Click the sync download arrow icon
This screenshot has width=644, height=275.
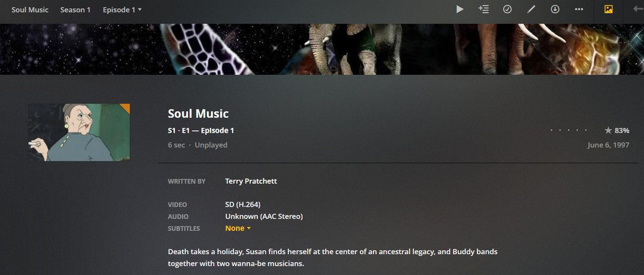[x=555, y=9]
